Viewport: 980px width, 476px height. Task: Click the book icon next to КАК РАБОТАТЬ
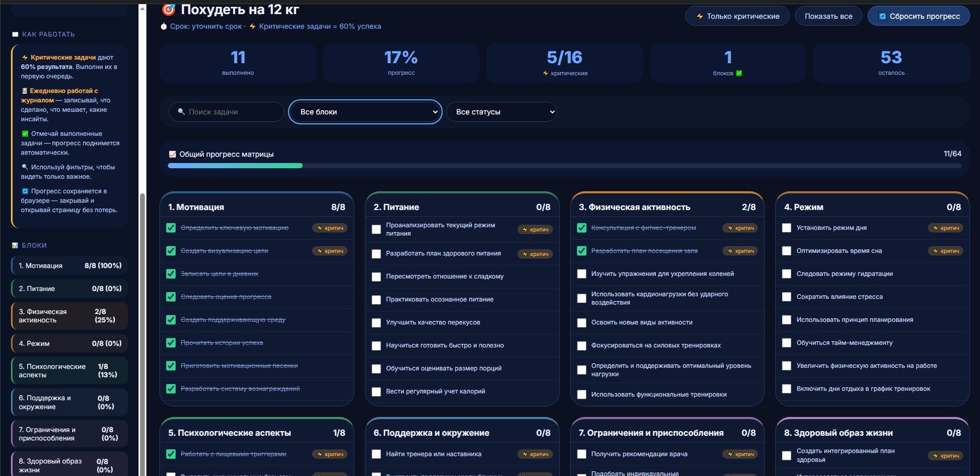point(15,34)
